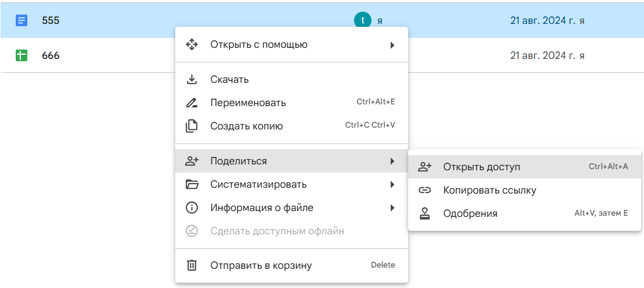Viewport: 644px width, 288px height.
Task: Click the link chain icon beside Копировать ссылку
Action: pos(424,190)
